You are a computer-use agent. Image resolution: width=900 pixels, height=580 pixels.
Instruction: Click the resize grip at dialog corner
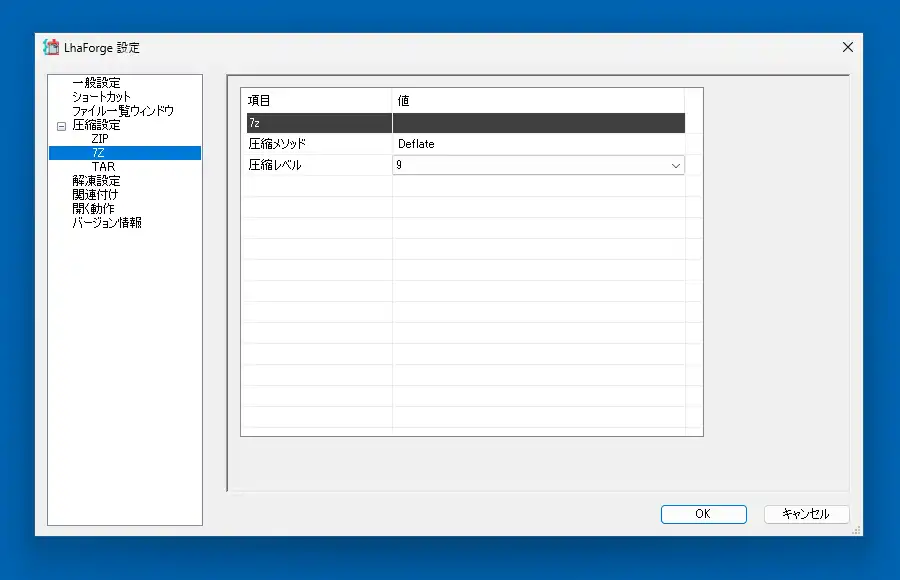click(x=856, y=530)
